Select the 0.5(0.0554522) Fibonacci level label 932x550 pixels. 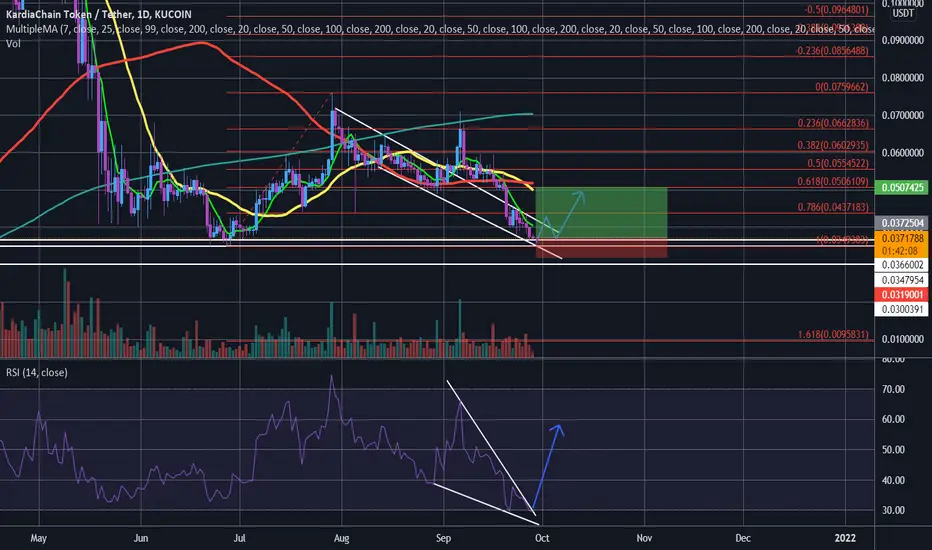(838, 163)
